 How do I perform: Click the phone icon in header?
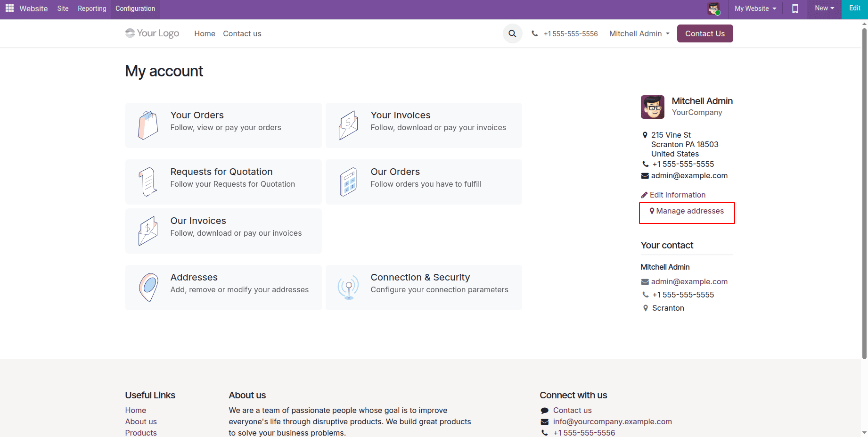[535, 33]
